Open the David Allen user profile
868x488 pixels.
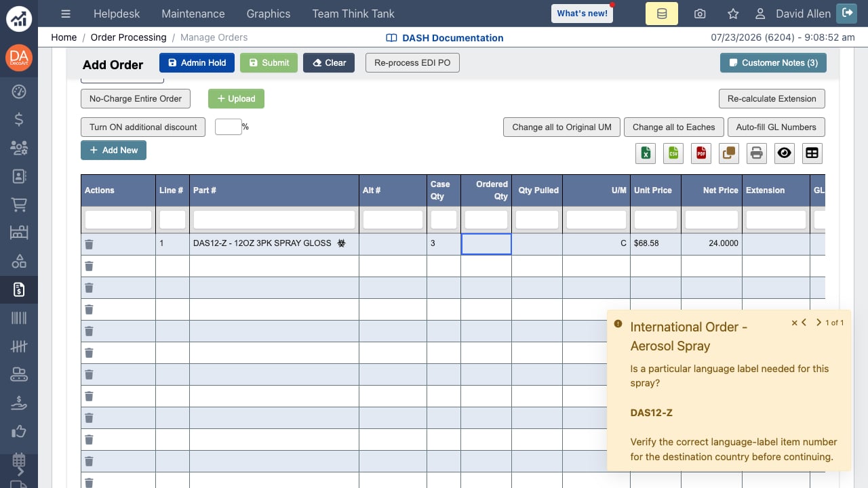click(x=793, y=14)
